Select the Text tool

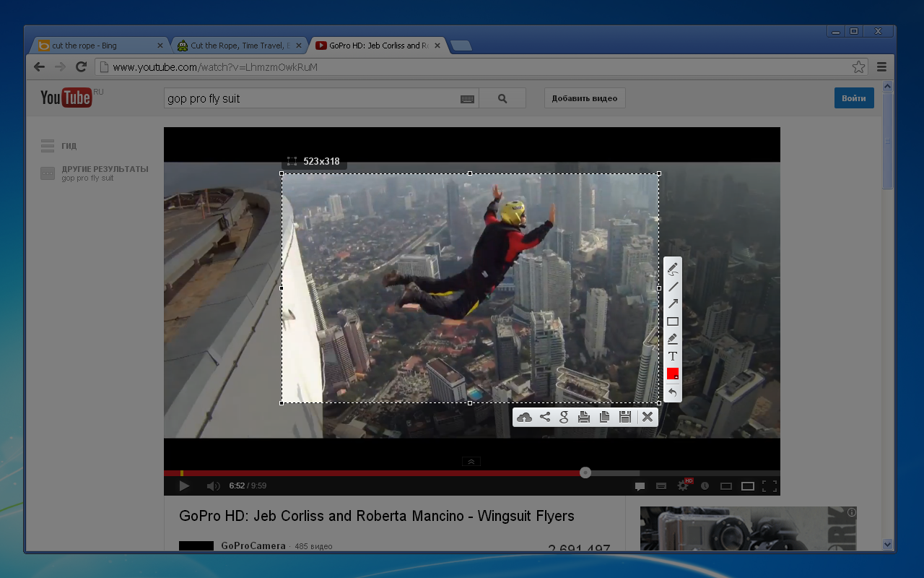point(673,356)
